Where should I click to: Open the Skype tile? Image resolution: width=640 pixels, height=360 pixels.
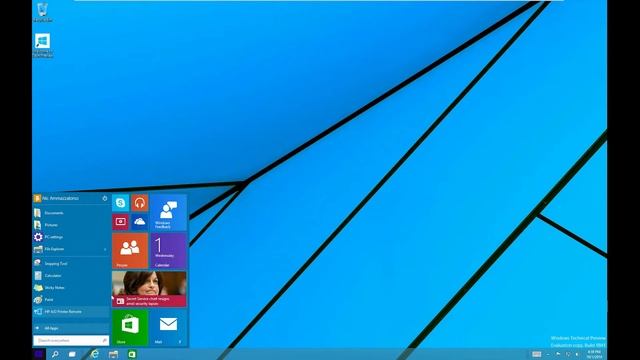(x=120, y=202)
